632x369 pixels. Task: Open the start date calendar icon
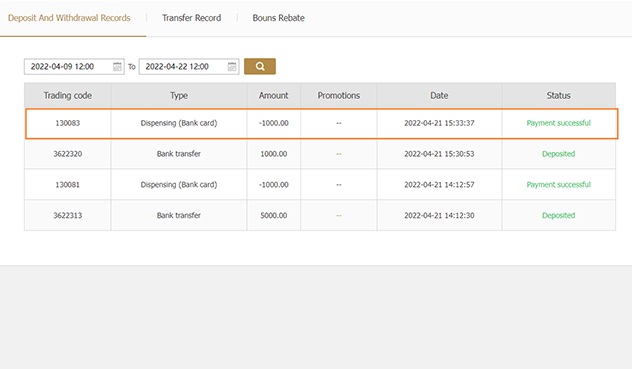pyautogui.click(x=117, y=67)
